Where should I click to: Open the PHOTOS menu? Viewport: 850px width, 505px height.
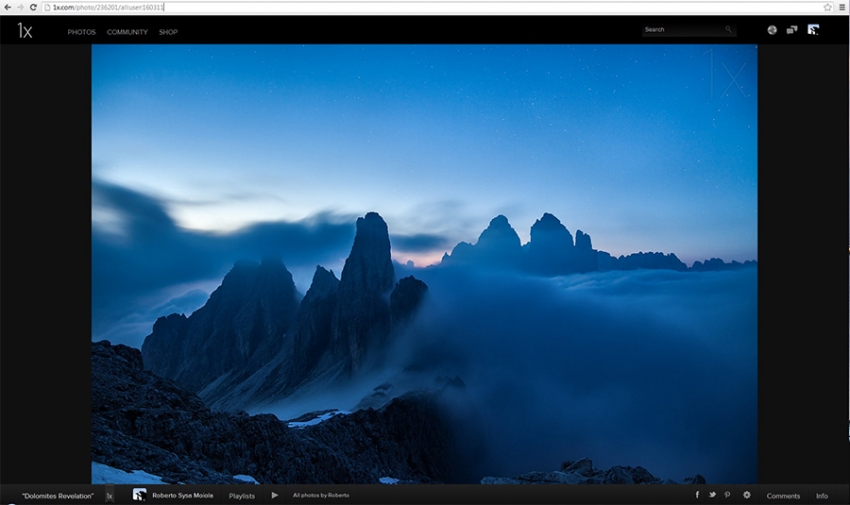point(81,32)
